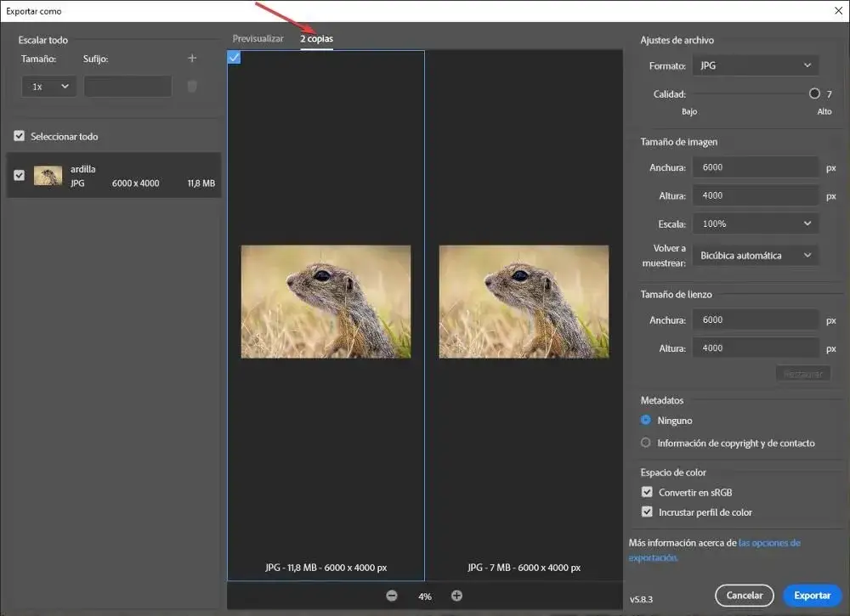Click the Exportar button
The width and height of the screenshot is (850, 616).
(x=812, y=596)
